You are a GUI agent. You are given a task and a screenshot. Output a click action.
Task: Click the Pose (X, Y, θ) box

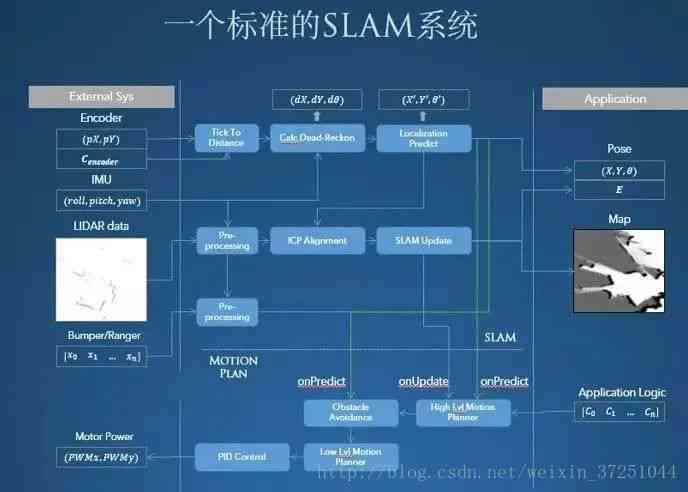click(619, 170)
